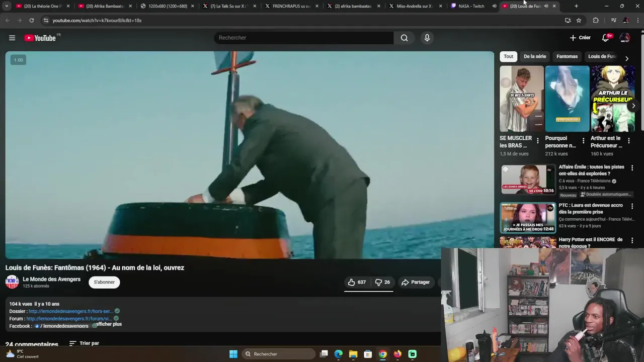Open a new Chrome tab
Image resolution: width=644 pixels, height=362 pixels.
[576, 6]
